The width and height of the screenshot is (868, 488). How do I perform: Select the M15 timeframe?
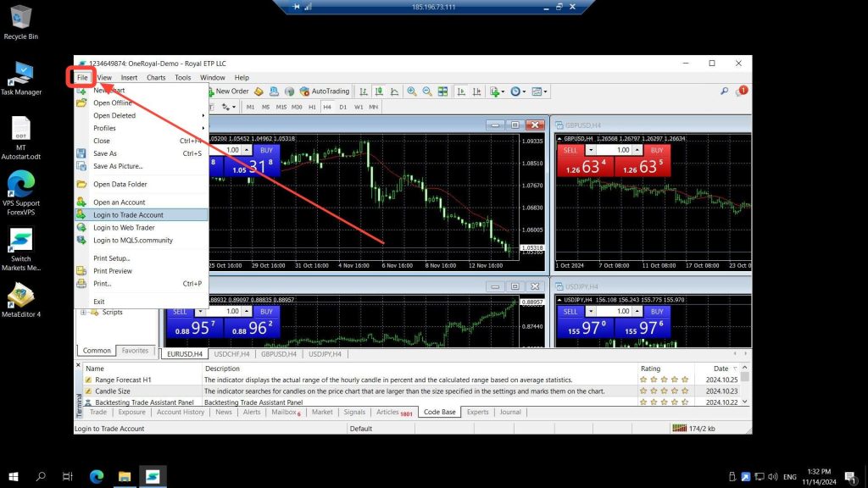[x=281, y=107]
